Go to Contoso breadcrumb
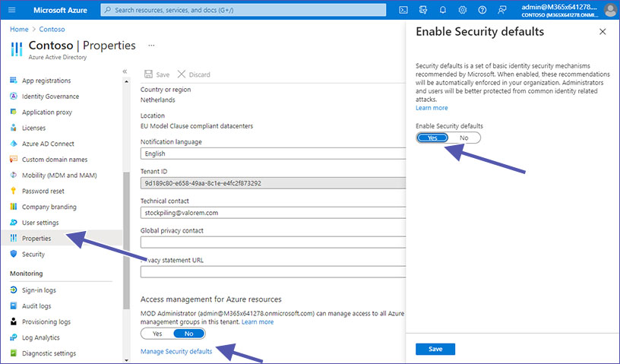This screenshot has width=620, height=364. (52, 30)
